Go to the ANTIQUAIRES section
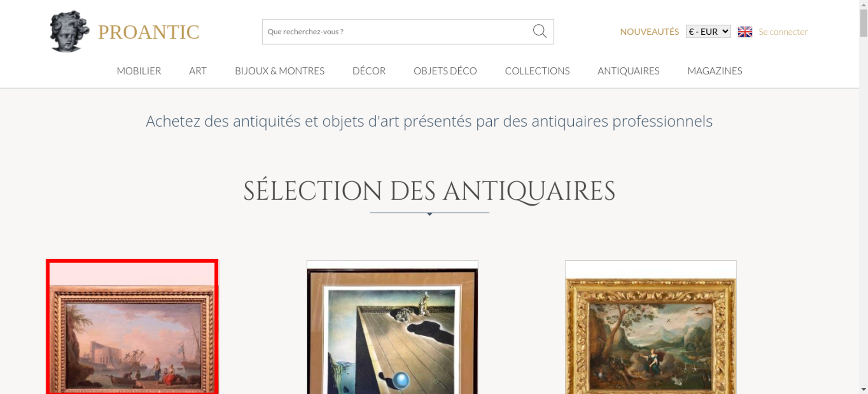868x394 pixels. pyautogui.click(x=628, y=71)
